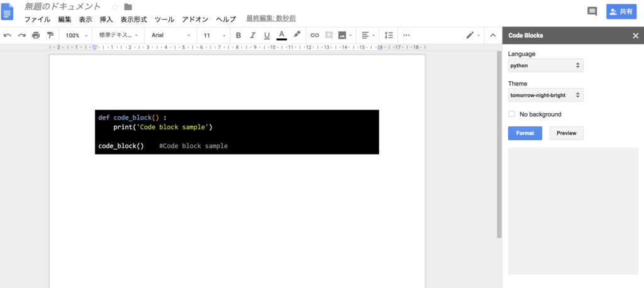This screenshot has width=644, height=288.
Task: Click the def keyword in code block
Action: click(104, 118)
